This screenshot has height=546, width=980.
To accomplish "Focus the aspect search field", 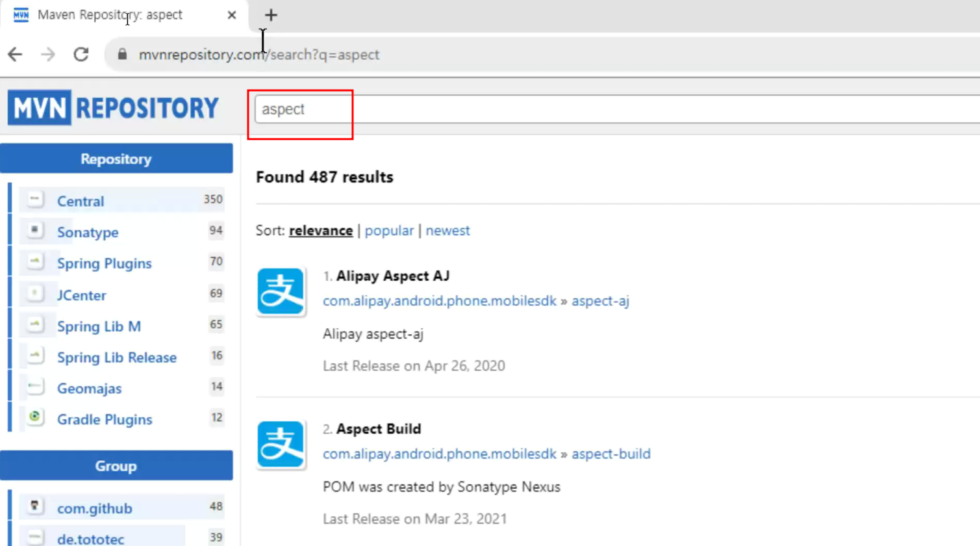I will [617, 109].
